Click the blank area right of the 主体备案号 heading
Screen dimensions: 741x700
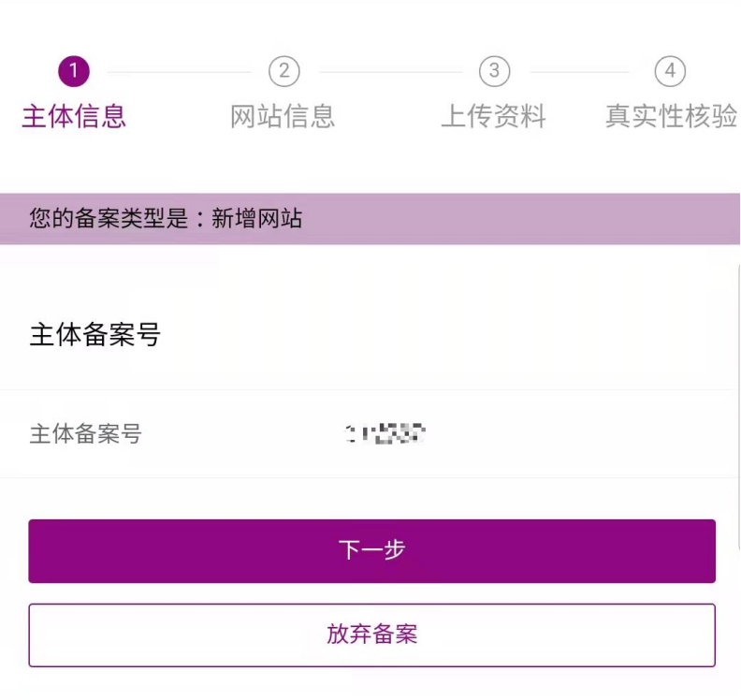(449, 335)
